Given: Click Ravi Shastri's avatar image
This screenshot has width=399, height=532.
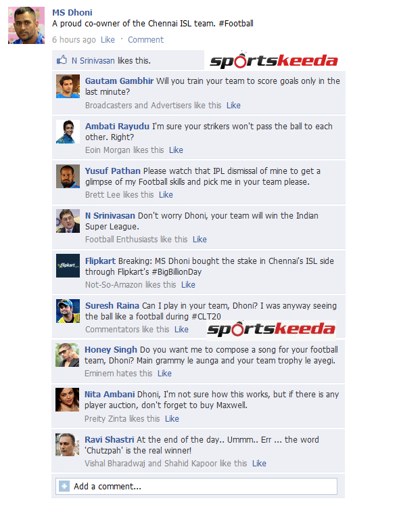Looking at the screenshot, I should (x=67, y=445).
